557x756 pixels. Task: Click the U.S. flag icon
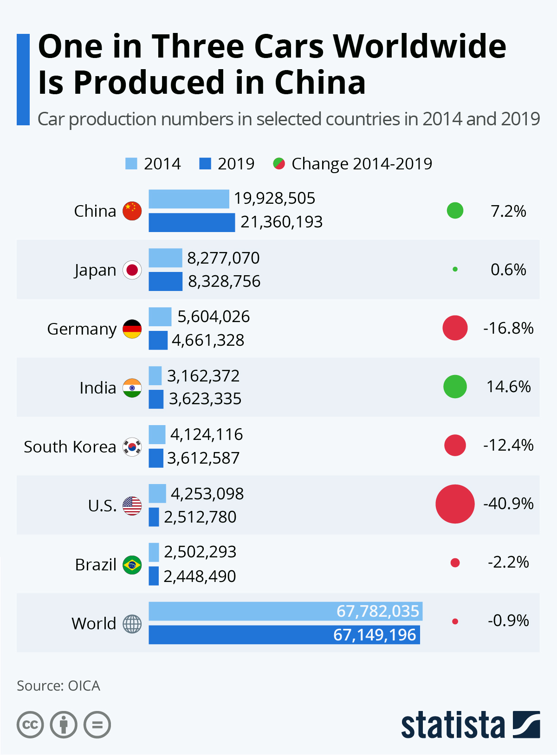132,505
